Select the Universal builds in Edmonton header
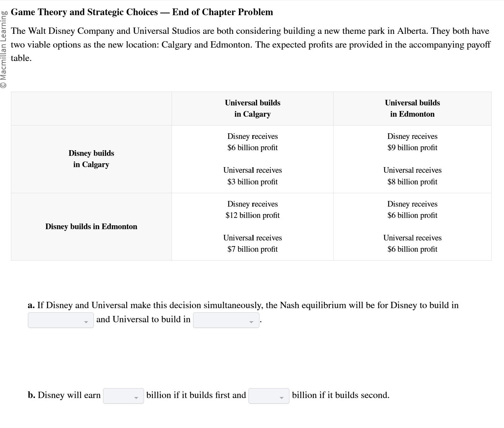 [412, 108]
